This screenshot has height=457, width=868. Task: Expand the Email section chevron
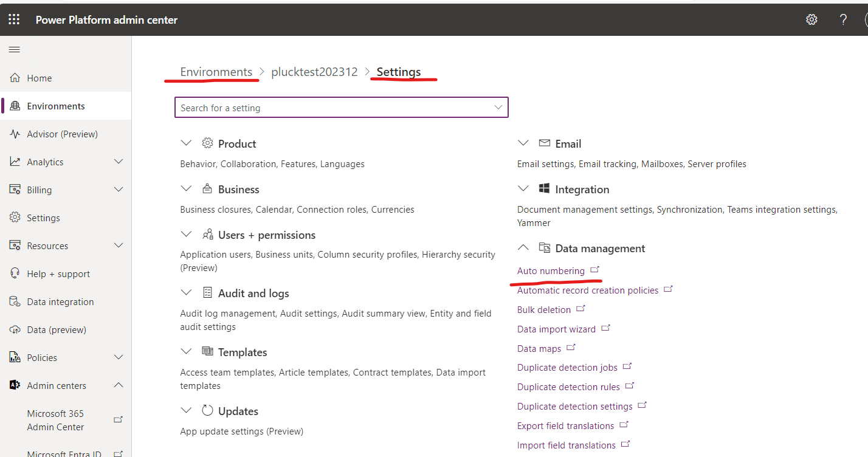523,143
